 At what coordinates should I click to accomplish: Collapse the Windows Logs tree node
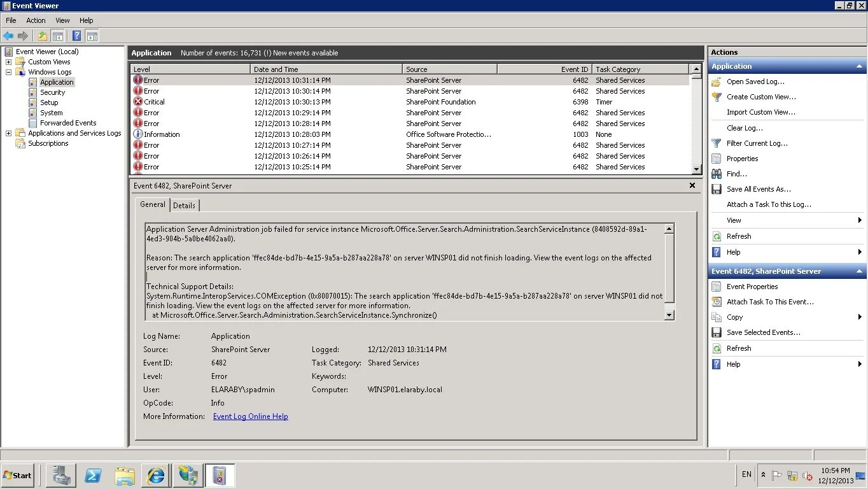[8, 72]
